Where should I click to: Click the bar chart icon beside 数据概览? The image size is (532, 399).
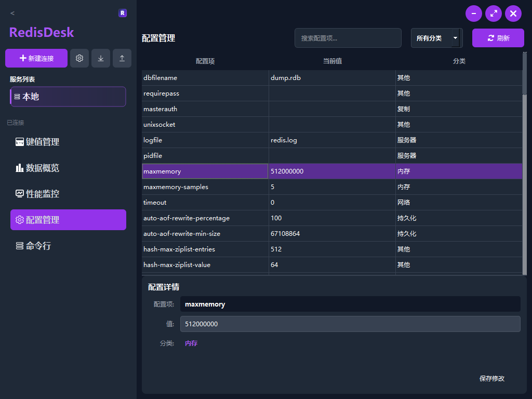[20, 168]
